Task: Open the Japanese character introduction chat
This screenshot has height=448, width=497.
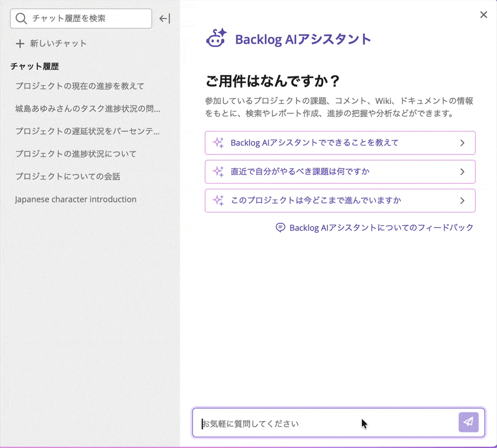Action: coord(75,199)
